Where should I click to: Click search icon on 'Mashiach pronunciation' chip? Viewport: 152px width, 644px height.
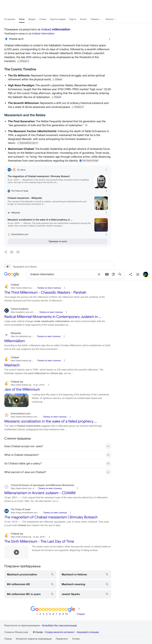(x=52, y=575)
